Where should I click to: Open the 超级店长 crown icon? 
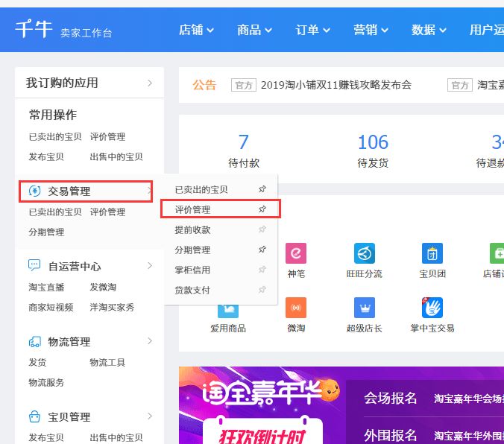364,308
